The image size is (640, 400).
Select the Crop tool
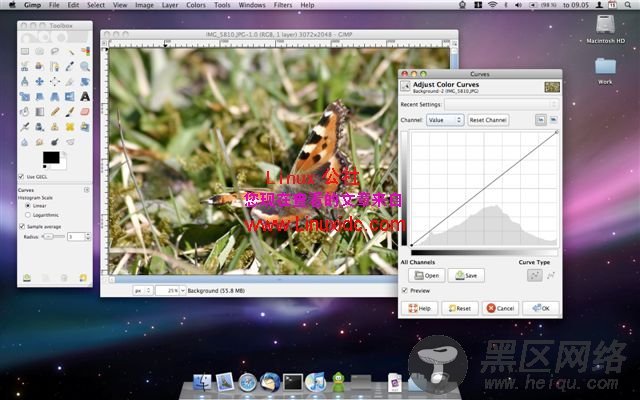pyautogui.click(x=70, y=82)
